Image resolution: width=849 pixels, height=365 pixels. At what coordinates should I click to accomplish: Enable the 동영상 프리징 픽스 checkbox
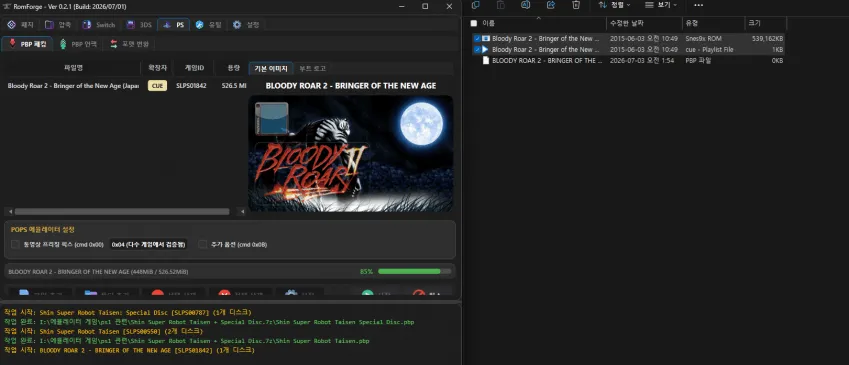(15, 245)
